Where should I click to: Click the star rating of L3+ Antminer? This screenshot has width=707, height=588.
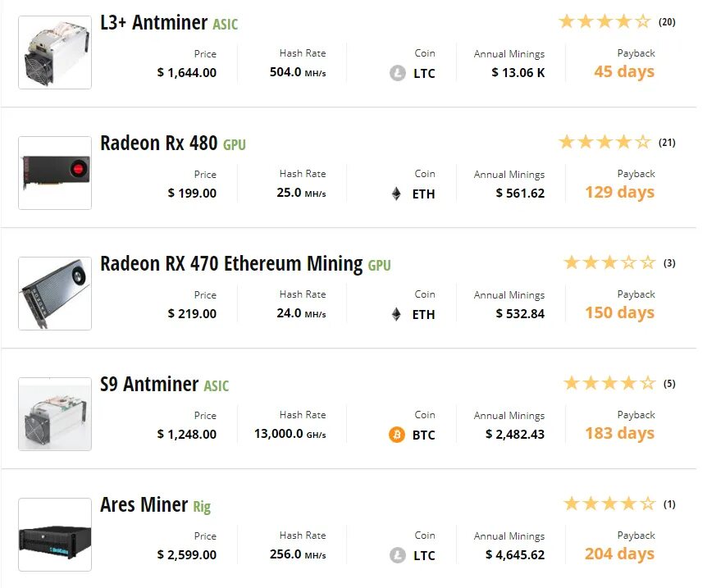(x=604, y=21)
